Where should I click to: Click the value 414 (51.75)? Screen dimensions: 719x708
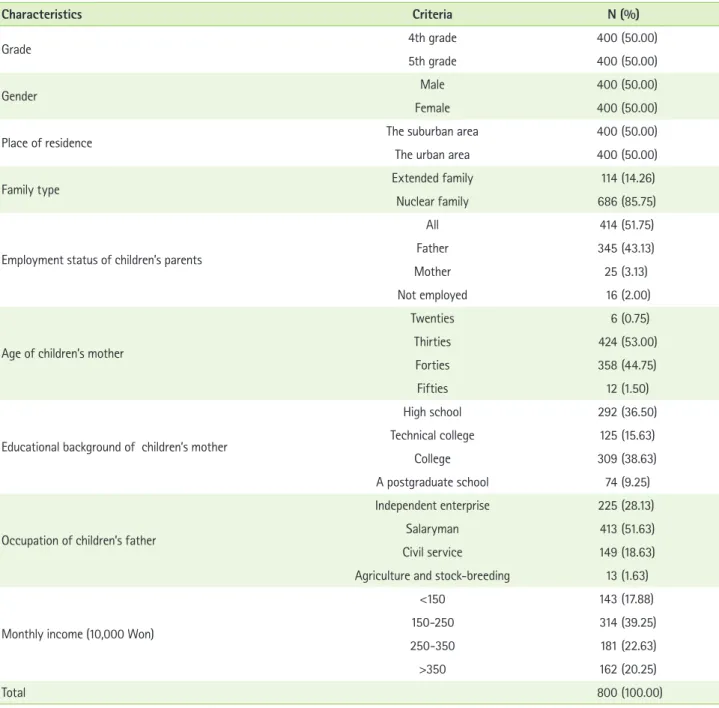point(626,225)
